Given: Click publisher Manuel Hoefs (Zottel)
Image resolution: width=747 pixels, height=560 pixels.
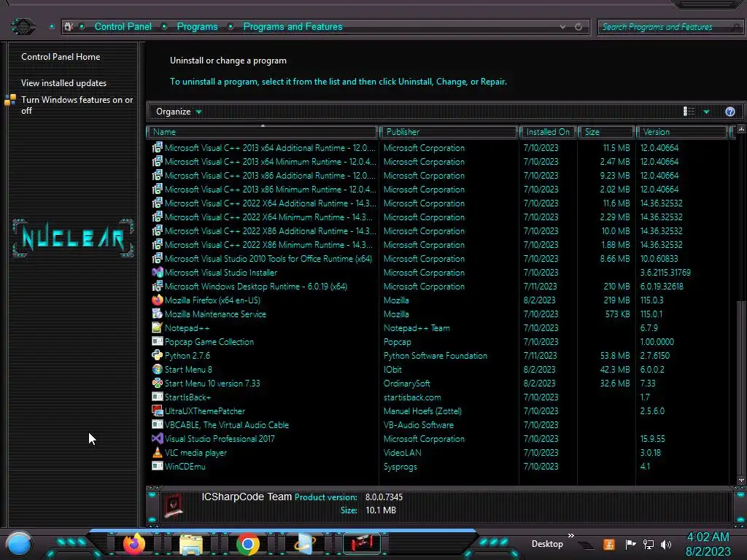Looking at the screenshot, I should pyautogui.click(x=422, y=411).
